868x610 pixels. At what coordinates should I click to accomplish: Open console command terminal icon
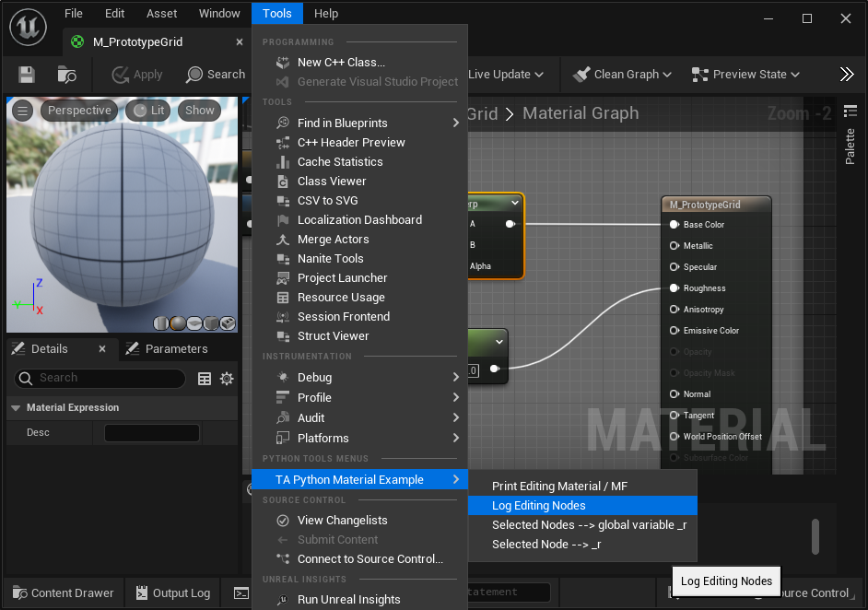click(241, 593)
